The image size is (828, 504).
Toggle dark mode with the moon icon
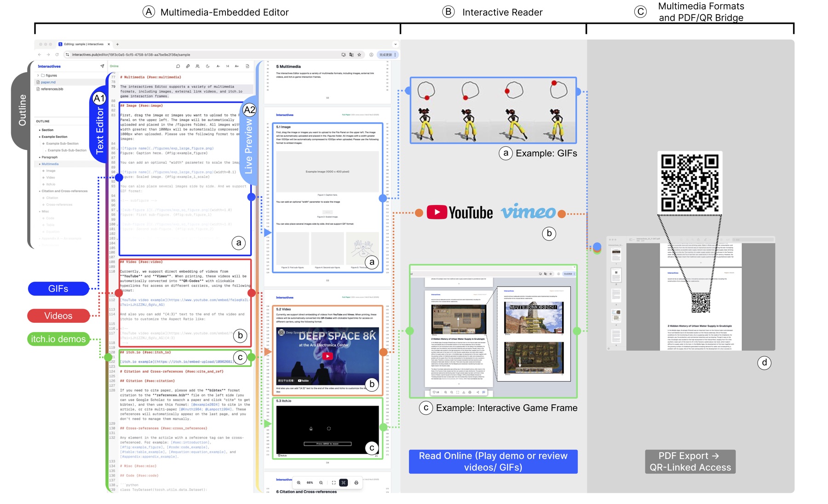tap(208, 66)
